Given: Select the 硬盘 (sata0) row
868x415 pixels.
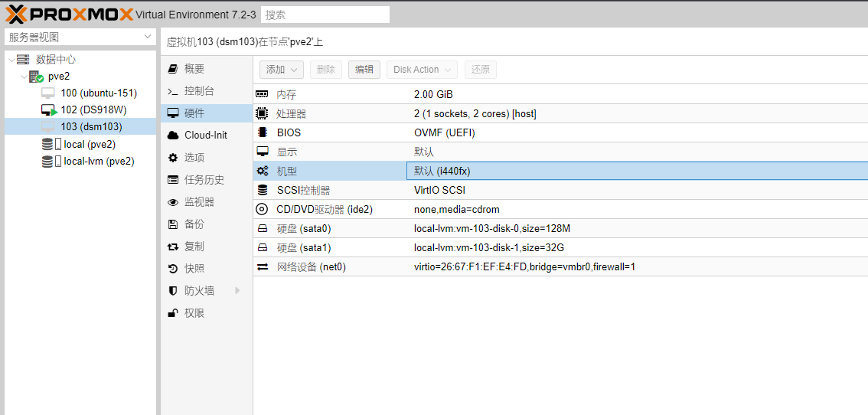Looking at the screenshot, I should point(560,228).
